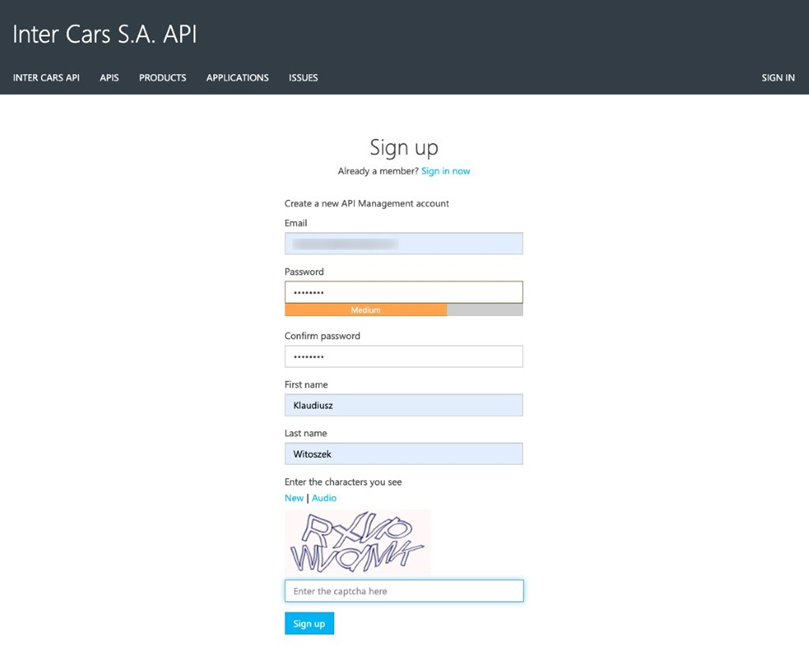The width and height of the screenshot is (809, 648).
Task: Click the large 'Sign up' page heading
Action: pyautogui.click(x=404, y=148)
